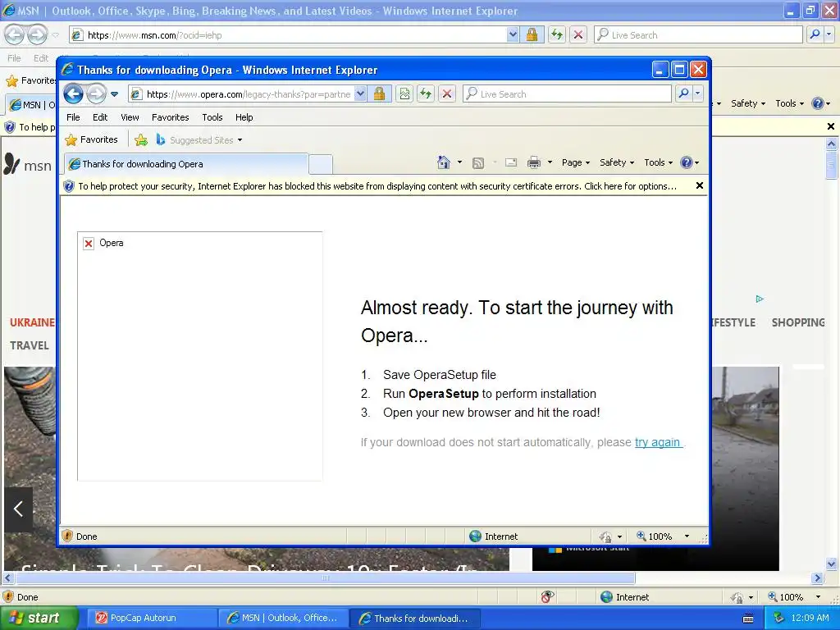Screen dimensions: 840x630
Task: Open Windows Start menu
Action: tap(39, 619)
